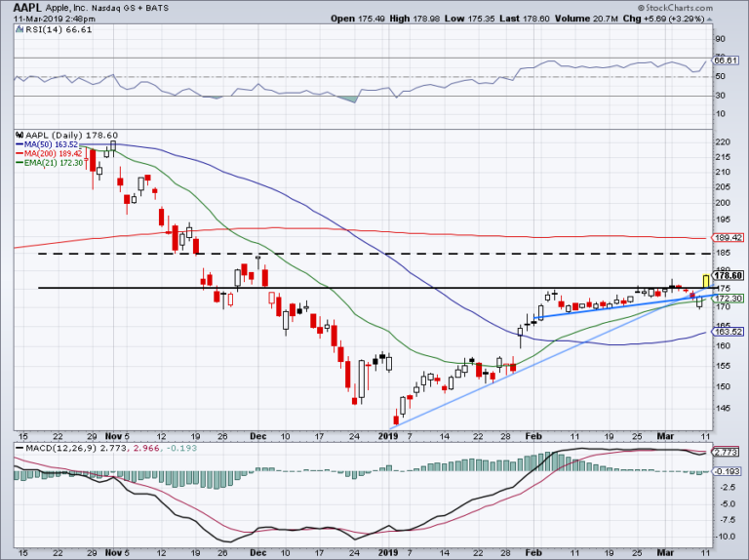Click the 220 price axis label
Image resolution: width=749 pixels, height=560 pixels.
click(x=724, y=142)
